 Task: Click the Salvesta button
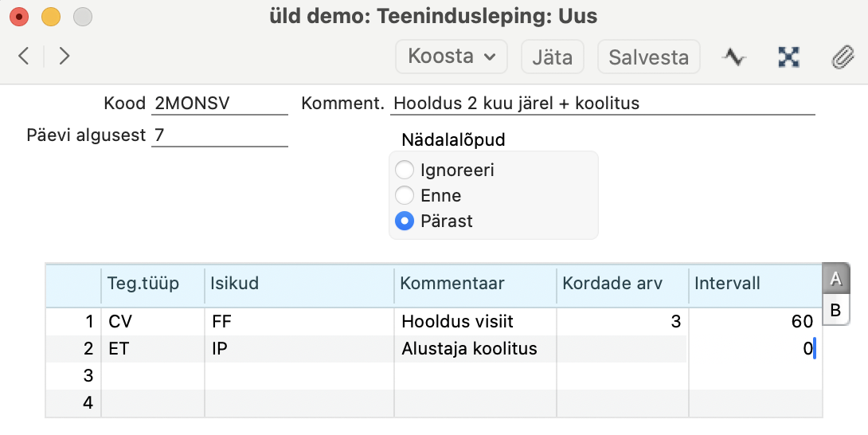point(649,57)
